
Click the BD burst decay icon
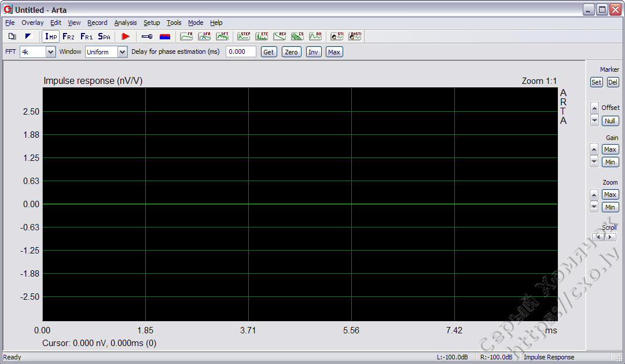tap(315, 36)
